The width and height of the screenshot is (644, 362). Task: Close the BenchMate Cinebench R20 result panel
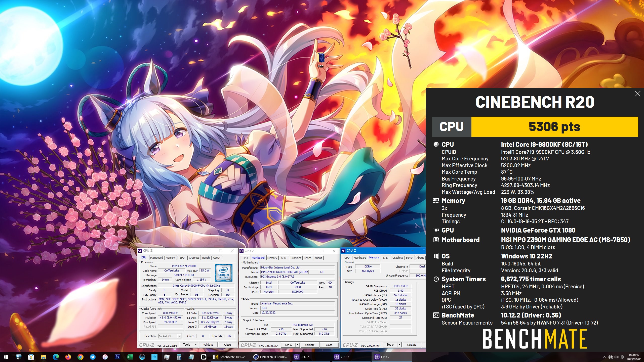[x=637, y=94]
